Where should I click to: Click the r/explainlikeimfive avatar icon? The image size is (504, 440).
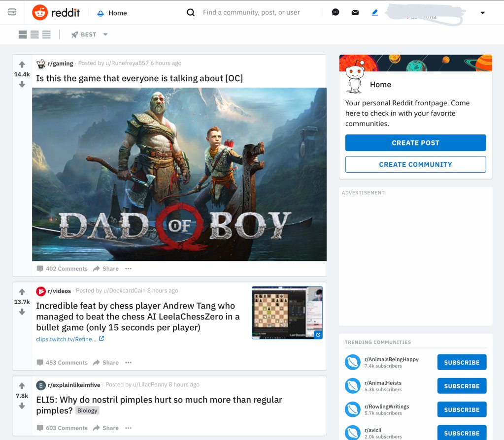tap(41, 385)
